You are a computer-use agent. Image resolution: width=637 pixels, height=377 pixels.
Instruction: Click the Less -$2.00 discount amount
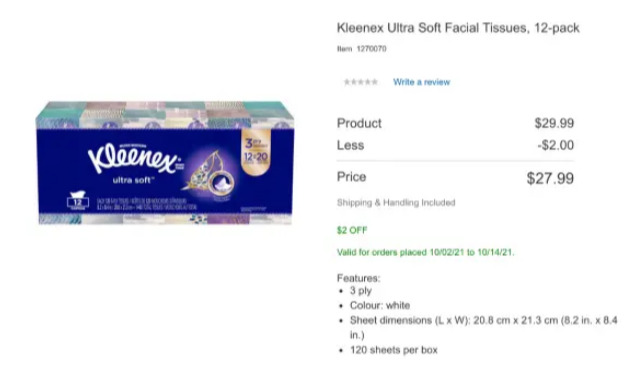point(556,145)
